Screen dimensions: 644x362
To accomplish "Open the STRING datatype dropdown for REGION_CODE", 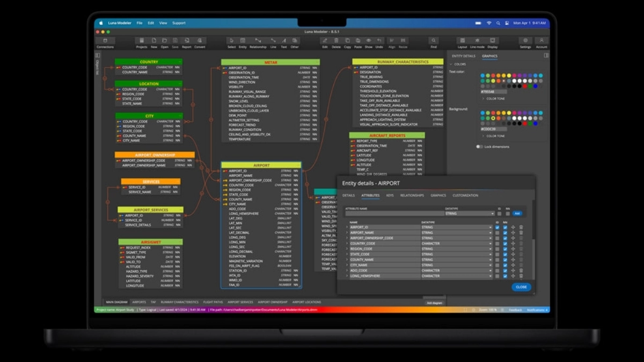I will tap(492, 249).
